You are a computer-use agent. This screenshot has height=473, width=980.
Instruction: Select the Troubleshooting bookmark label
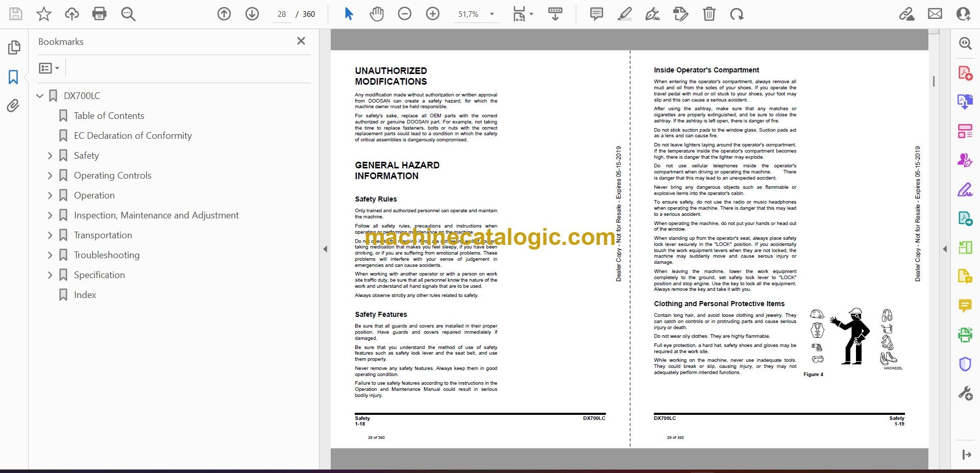(x=107, y=255)
